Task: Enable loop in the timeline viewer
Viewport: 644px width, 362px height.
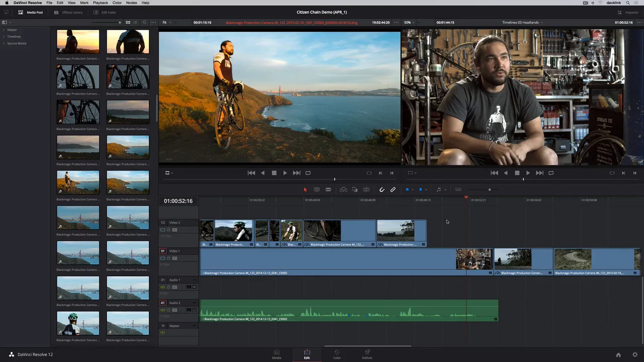Action: click(x=551, y=173)
